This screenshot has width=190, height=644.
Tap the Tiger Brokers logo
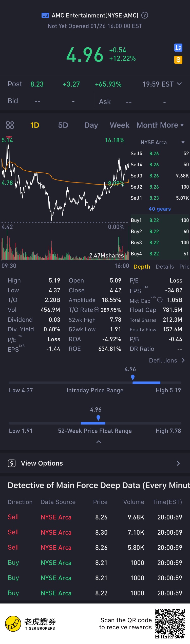(x=30, y=624)
